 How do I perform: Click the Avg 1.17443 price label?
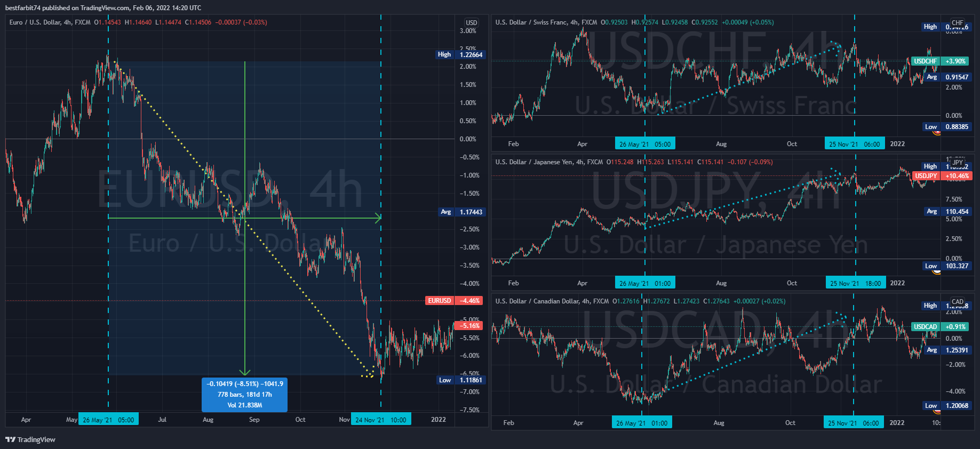461,212
